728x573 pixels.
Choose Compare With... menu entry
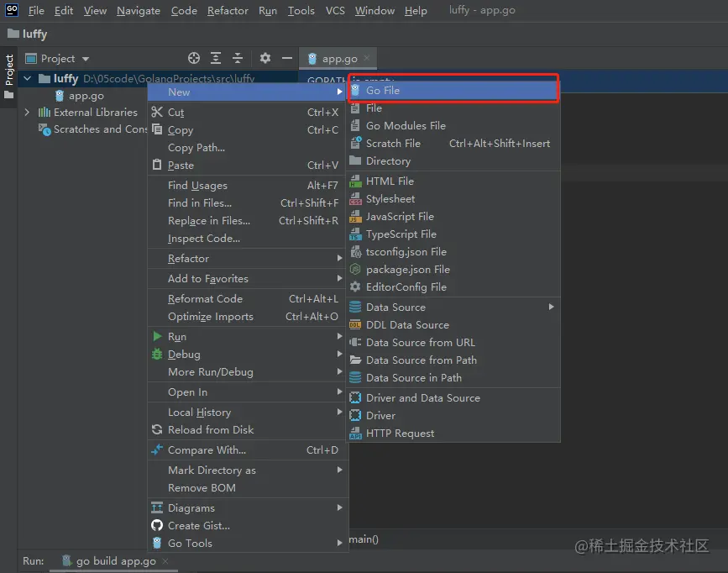248,449
